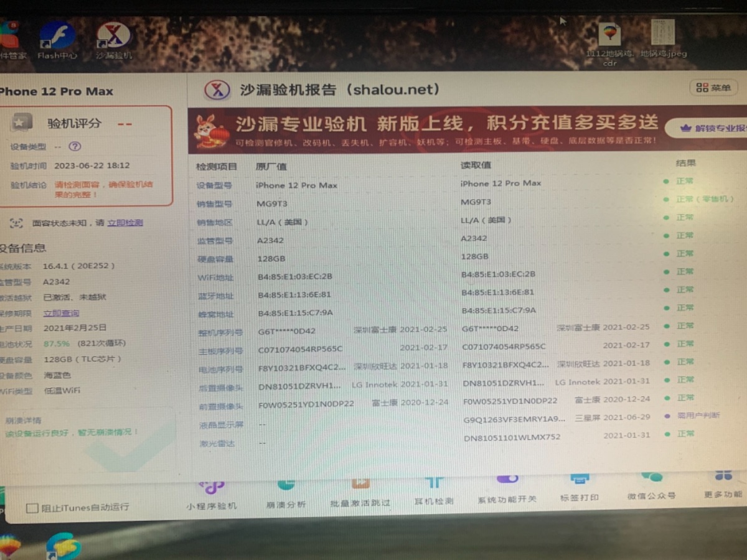Check 阻止iTunes自动运行 checkbox
Image resolution: width=747 pixels, height=560 pixels.
pos(32,508)
